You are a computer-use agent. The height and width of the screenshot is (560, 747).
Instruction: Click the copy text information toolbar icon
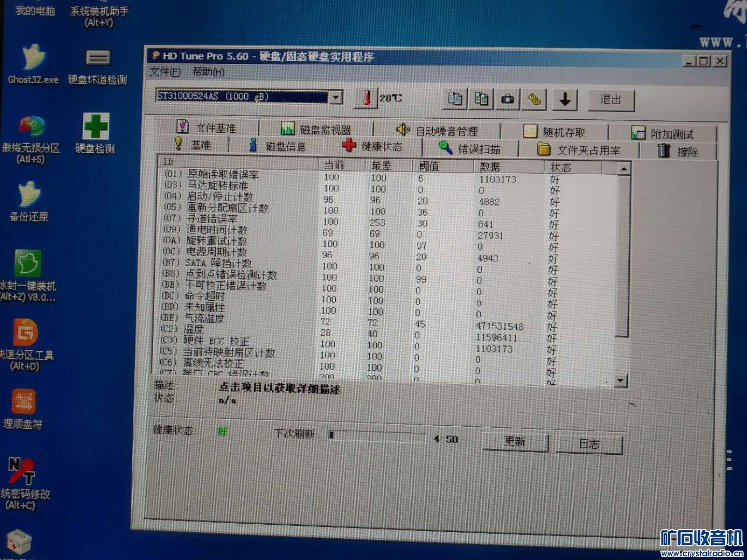coord(454,99)
